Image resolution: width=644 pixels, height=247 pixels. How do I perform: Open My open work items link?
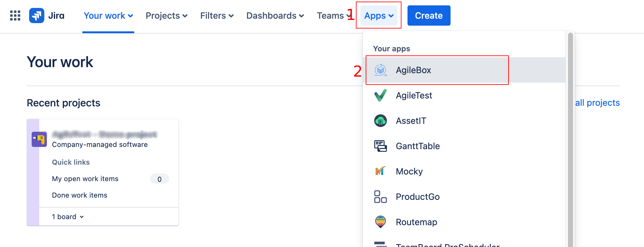click(85, 179)
